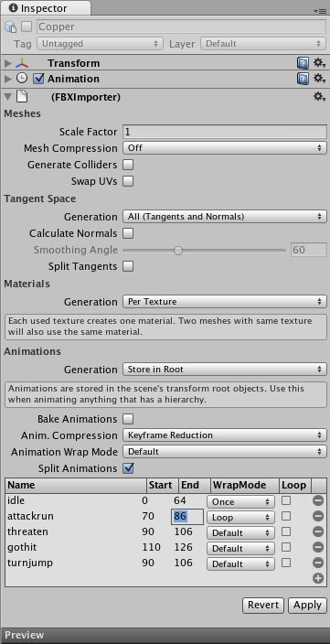The height and width of the screenshot is (644, 330).
Task: Adjust the Smoothing Angle slider
Action: 177,250
